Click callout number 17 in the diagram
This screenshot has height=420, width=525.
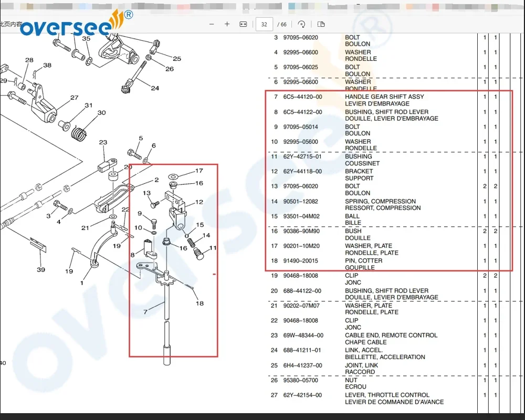tap(199, 171)
